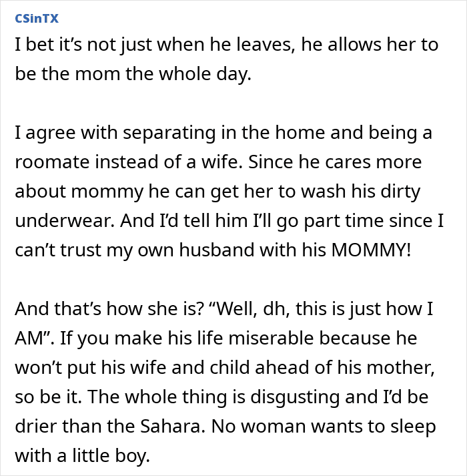The height and width of the screenshot is (476, 467).
Task: Click the paragraph starting "I agree with separating"
Action: pos(229,191)
